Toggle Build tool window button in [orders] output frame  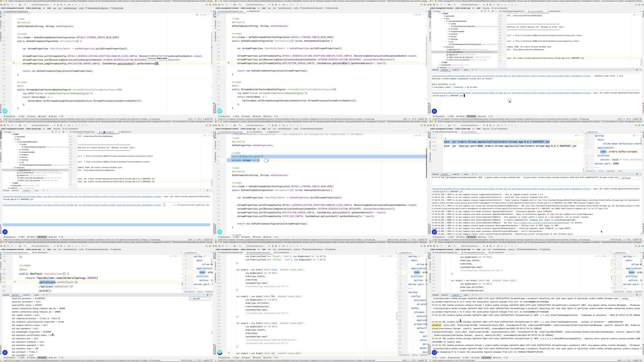coord(443,358)
